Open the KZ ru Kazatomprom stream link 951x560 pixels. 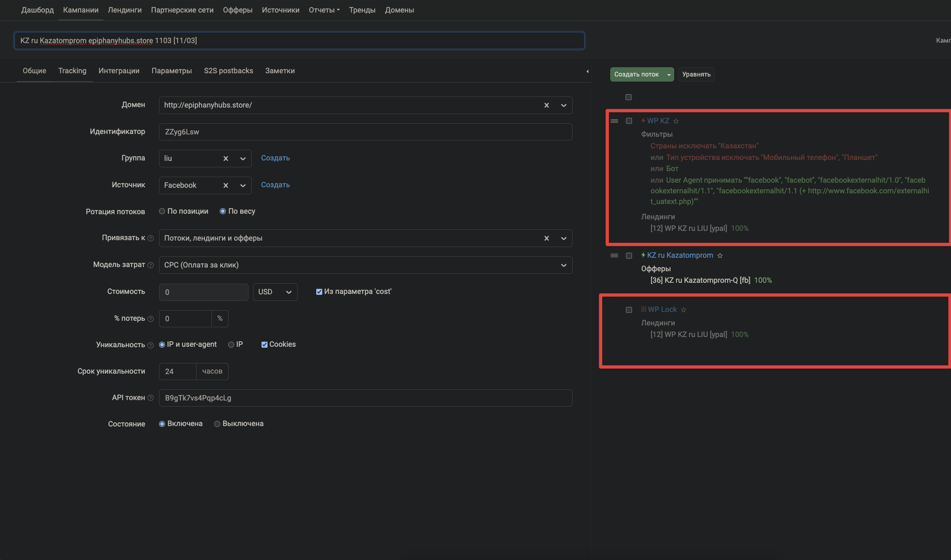(680, 255)
